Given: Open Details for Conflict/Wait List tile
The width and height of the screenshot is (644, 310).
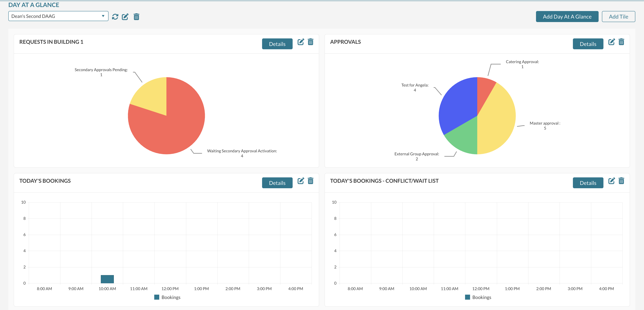Looking at the screenshot, I should [588, 183].
